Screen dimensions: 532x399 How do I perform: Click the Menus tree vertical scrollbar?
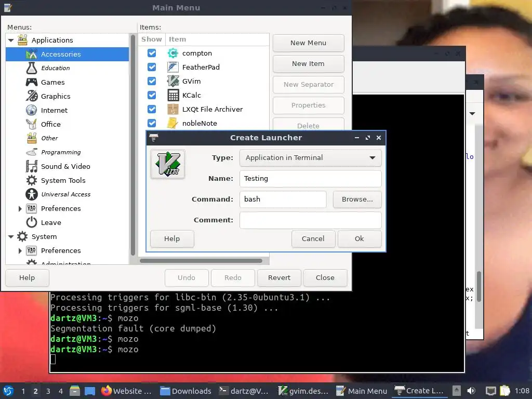pos(133,145)
